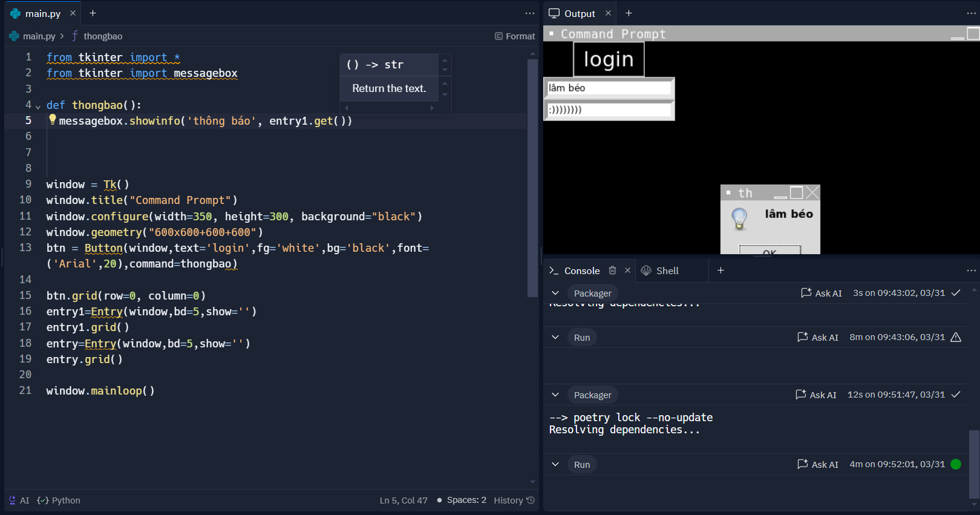Click the Format button
The height and width of the screenshot is (515, 980).
pyautogui.click(x=515, y=36)
